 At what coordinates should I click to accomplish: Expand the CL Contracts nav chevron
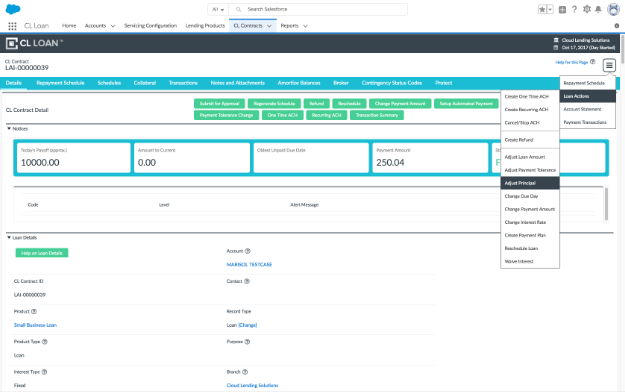click(x=269, y=26)
